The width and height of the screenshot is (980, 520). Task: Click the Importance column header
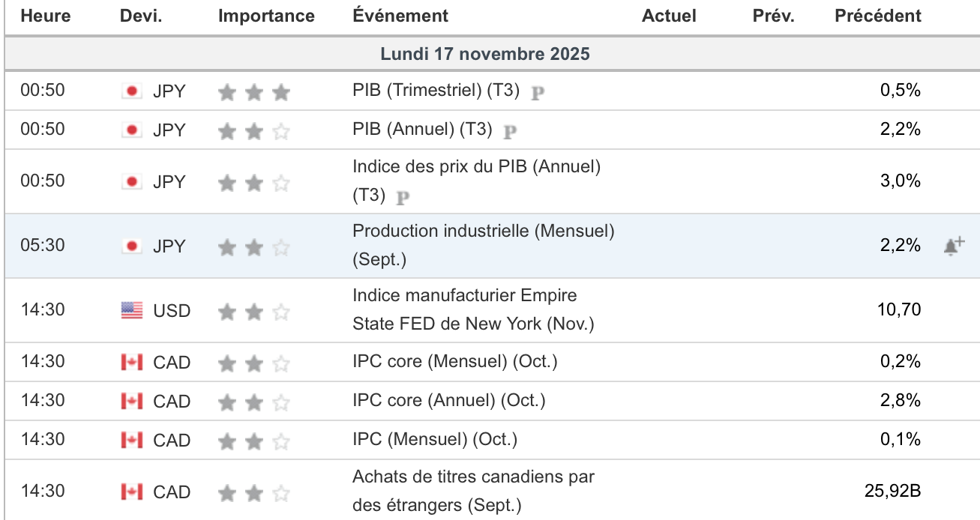[x=266, y=16]
